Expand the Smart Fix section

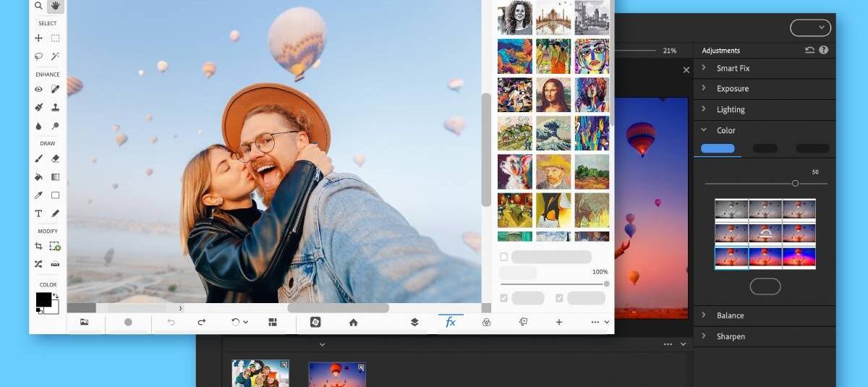pyautogui.click(x=733, y=68)
